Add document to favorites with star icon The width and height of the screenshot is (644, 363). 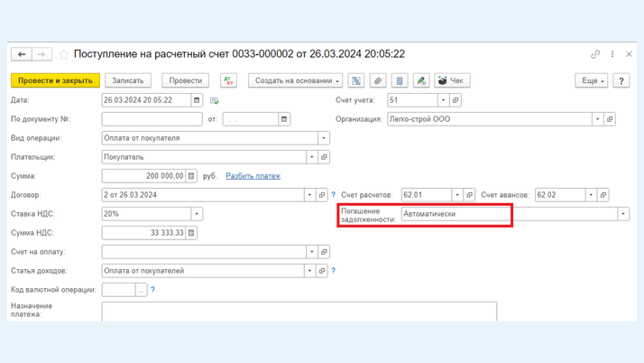coord(63,54)
